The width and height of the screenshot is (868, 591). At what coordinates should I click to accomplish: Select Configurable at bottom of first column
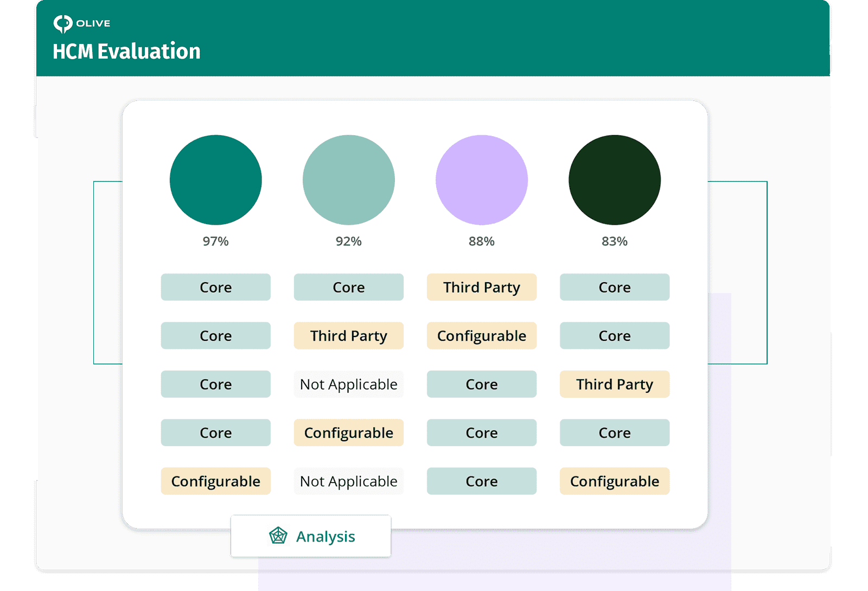tap(215, 481)
